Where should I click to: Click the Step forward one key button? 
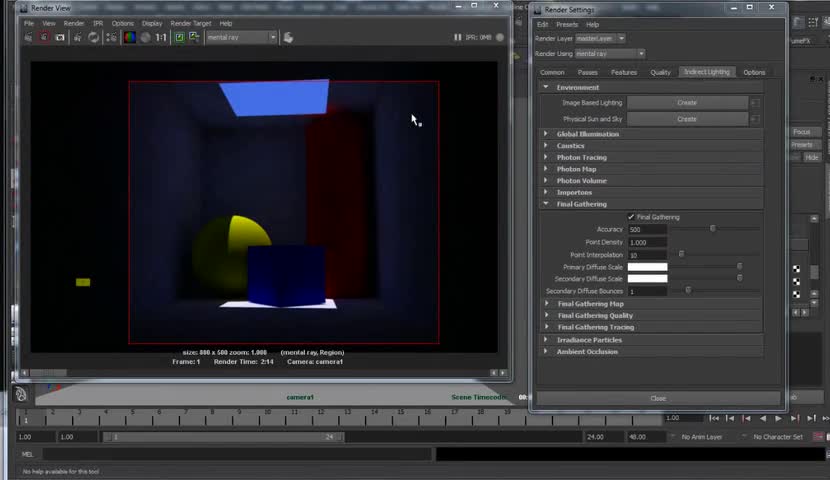pyautogui.click(x=795, y=419)
